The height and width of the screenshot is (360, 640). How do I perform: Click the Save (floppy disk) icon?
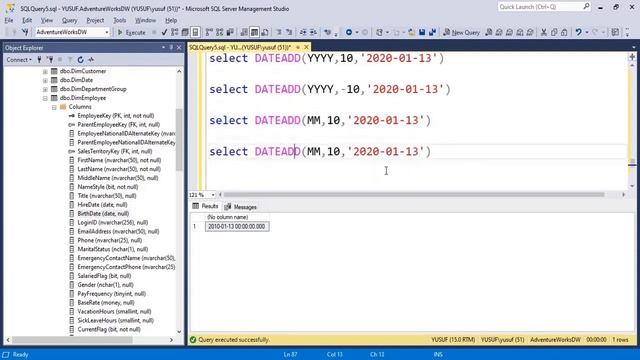click(x=422, y=32)
